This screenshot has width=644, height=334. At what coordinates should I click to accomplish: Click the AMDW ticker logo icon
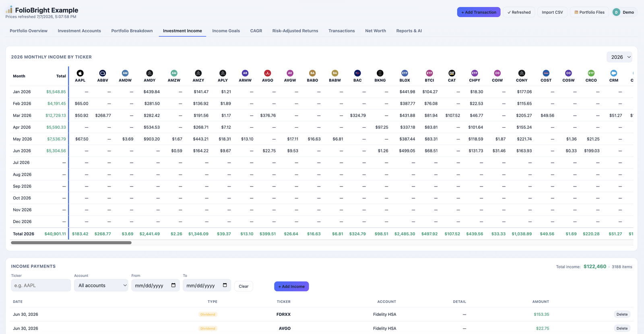click(x=125, y=73)
